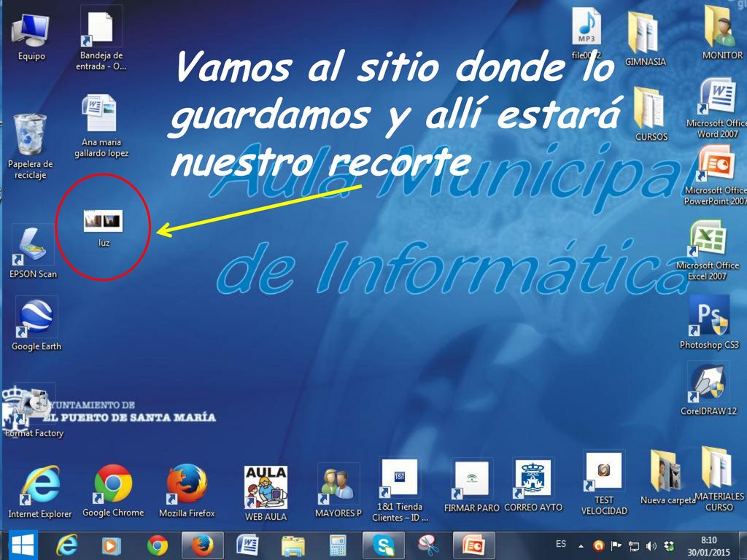
Task: Open network status tray icon
Action: click(x=634, y=545)
